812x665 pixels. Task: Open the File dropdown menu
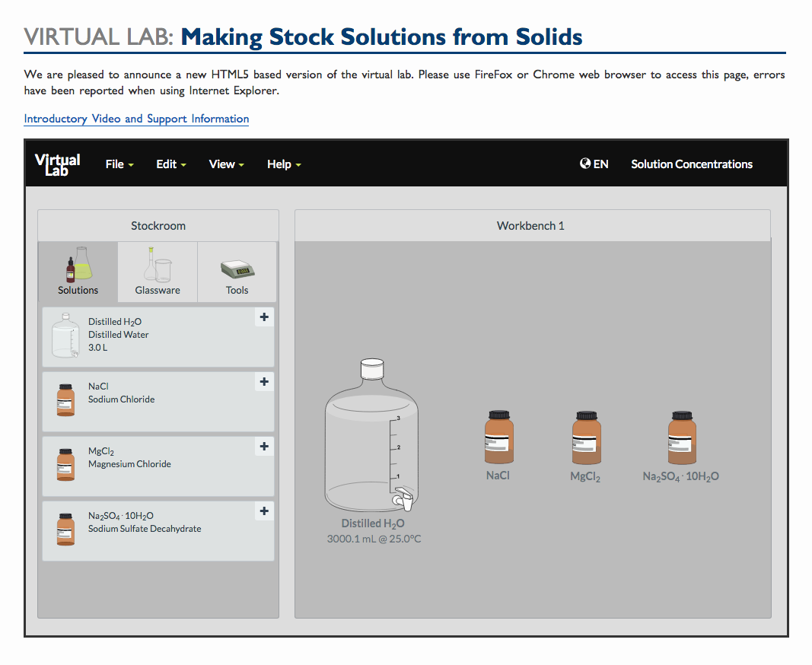(119, 164)
